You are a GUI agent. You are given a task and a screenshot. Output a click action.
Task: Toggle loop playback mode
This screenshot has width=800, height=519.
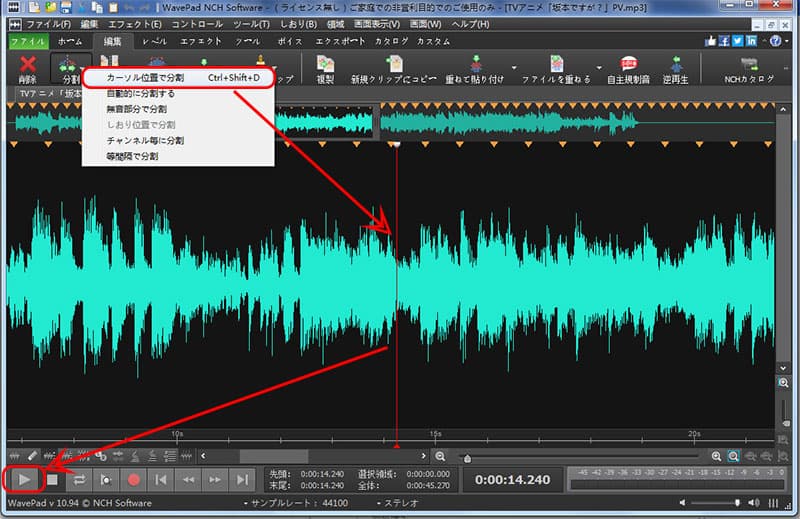coord(79,480)
